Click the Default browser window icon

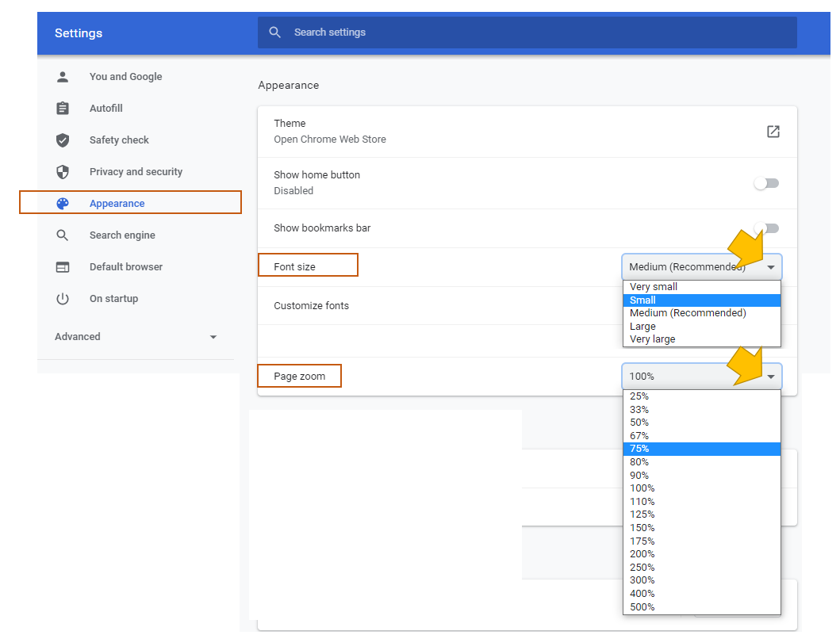coord(63,267)
